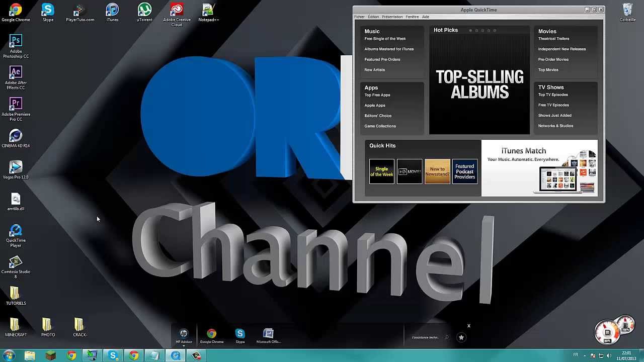Select Adobe Photoshop CC desktop icon
This screenshot has width=644, height=362.
click(16, 47)
